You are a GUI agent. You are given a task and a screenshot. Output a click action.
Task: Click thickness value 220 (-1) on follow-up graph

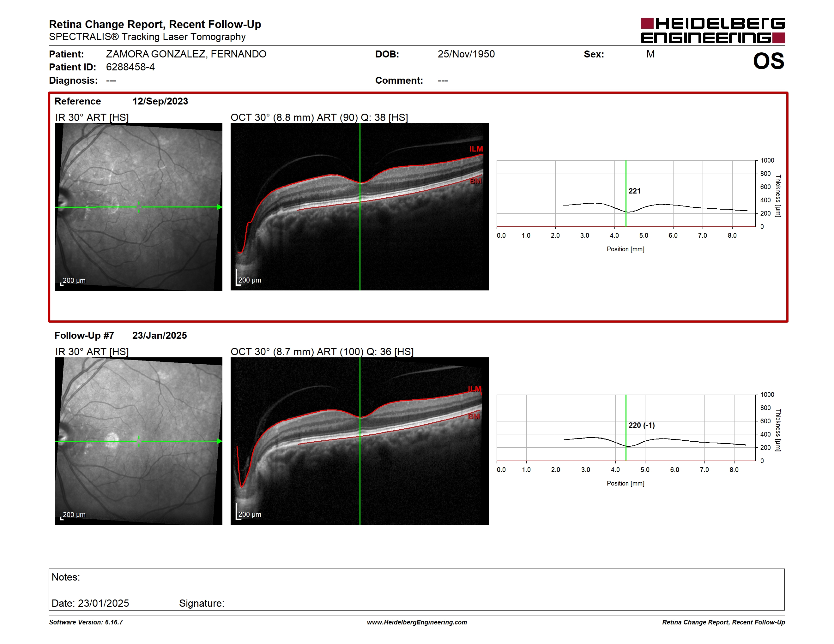[x=642, y=425]
